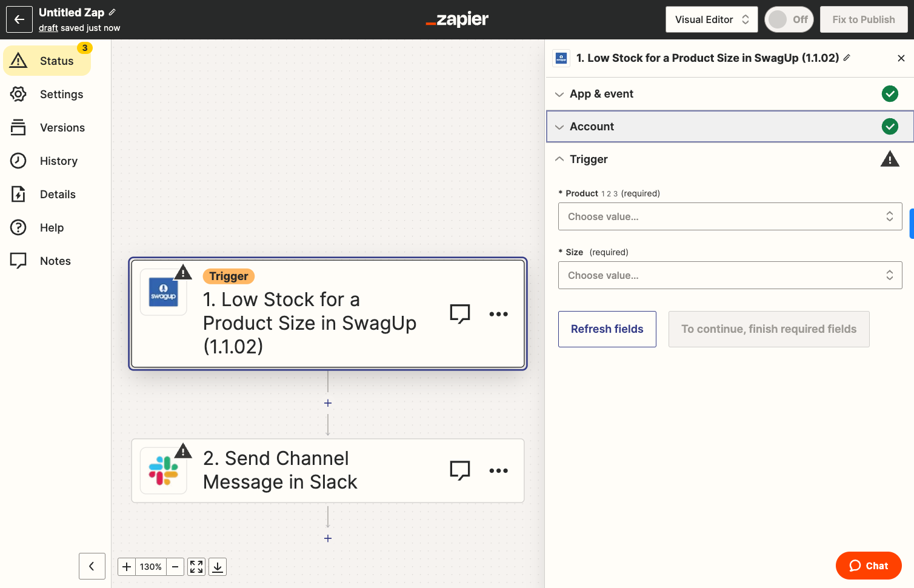The image size is (914, 588).
Task: Open Help in the sidebar
Action: 47,227
